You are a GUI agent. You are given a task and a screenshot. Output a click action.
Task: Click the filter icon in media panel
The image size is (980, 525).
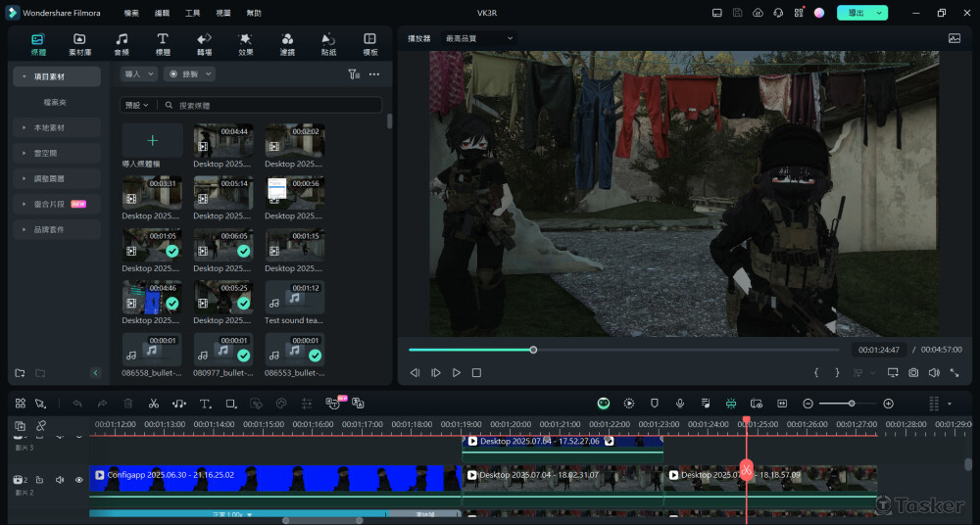(x=354, y=74)
